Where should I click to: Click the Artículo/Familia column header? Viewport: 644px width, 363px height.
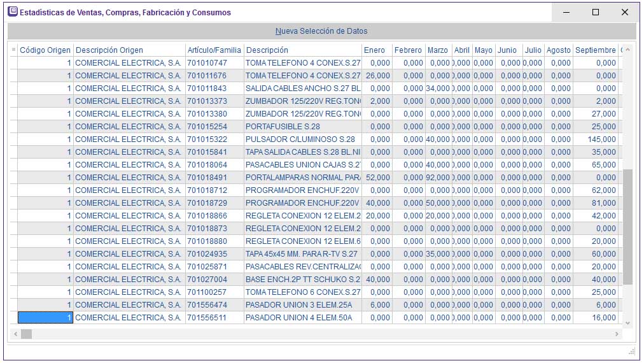(x=214, y=50)
